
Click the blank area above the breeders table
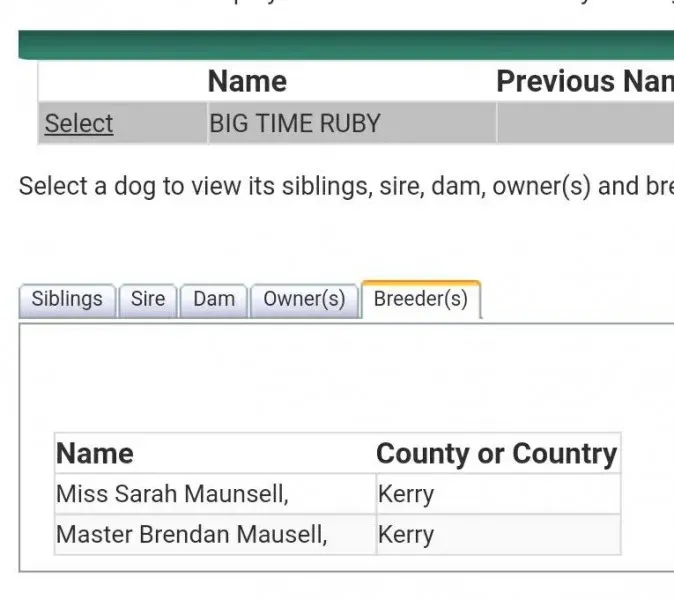pos(336,380)
